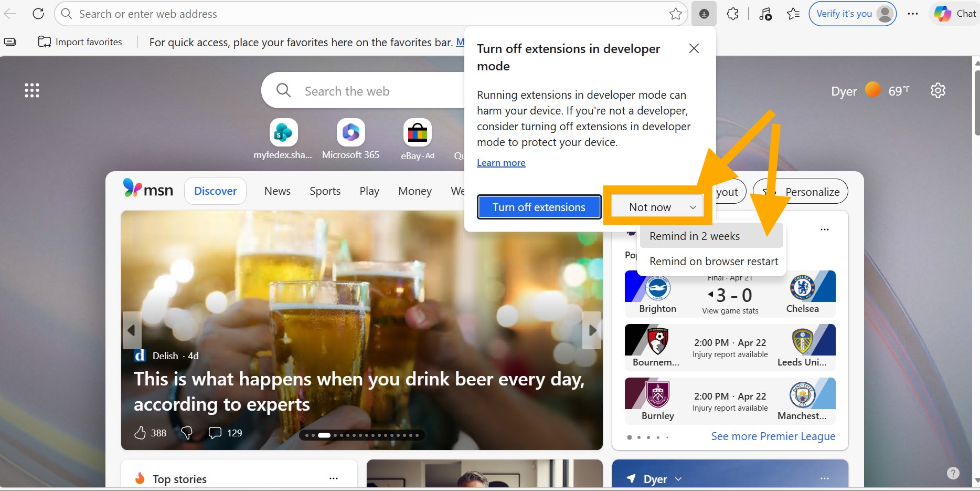Click the Verify it's you profile button
The image size is (980, 491).
(853, 14)
